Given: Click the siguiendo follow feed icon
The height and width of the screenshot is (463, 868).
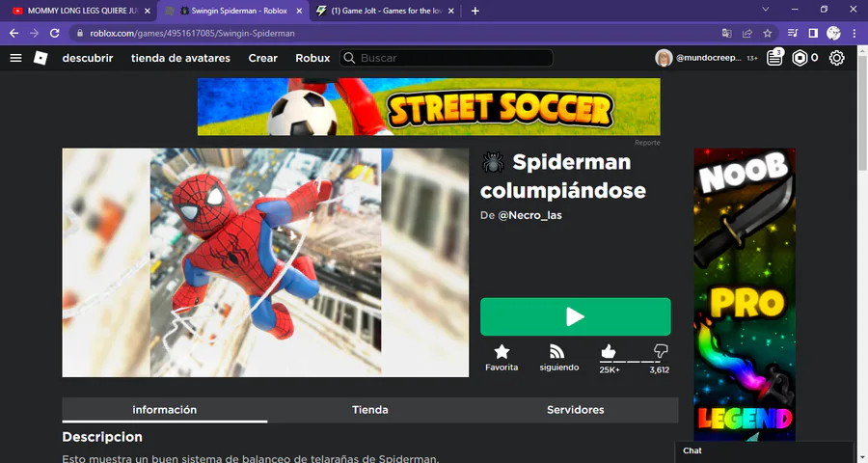Looking at the screenshot, I should tap(556, 352).
